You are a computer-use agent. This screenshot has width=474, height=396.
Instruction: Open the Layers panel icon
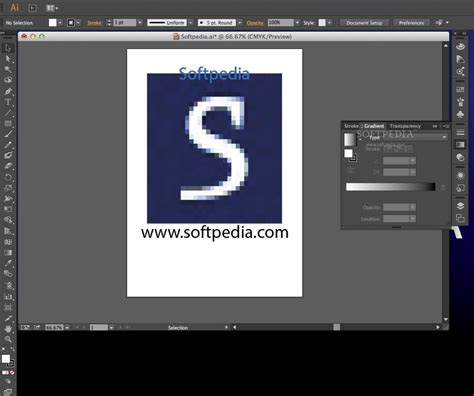pyautogui.click(x=460, y=206)
